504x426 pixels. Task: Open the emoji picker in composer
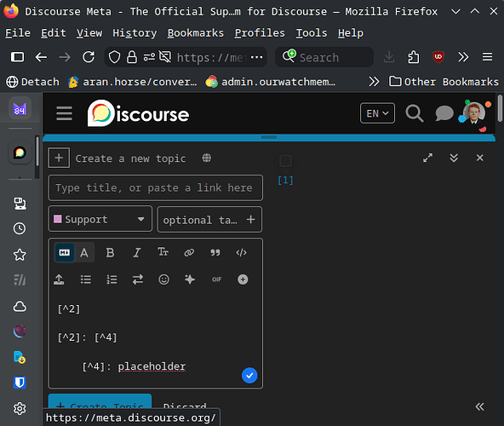tap(163, 279)
